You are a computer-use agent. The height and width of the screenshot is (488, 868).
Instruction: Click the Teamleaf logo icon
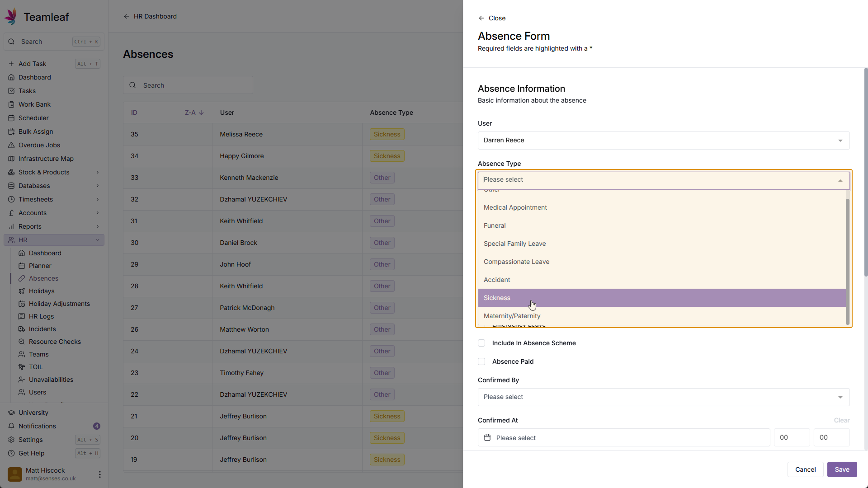pos(11,16)
